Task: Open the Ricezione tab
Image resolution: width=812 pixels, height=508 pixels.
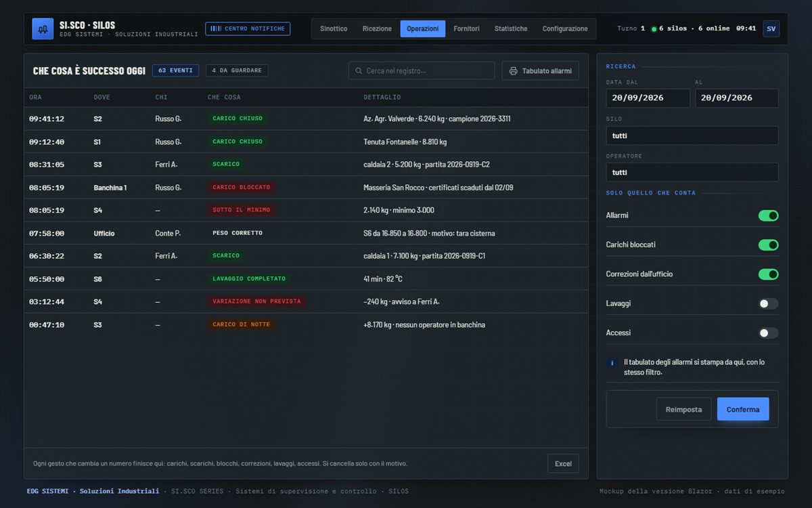Action: [377, 28]
